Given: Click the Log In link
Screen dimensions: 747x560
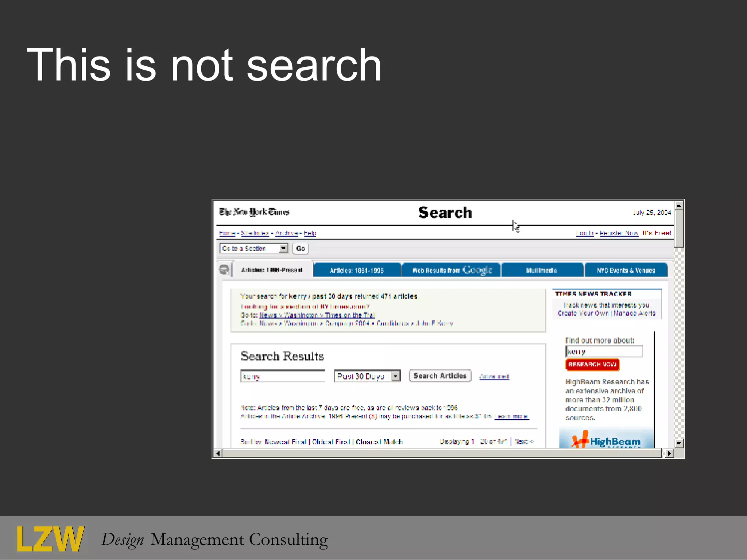Looking at the screenshot, I should 585,233.
